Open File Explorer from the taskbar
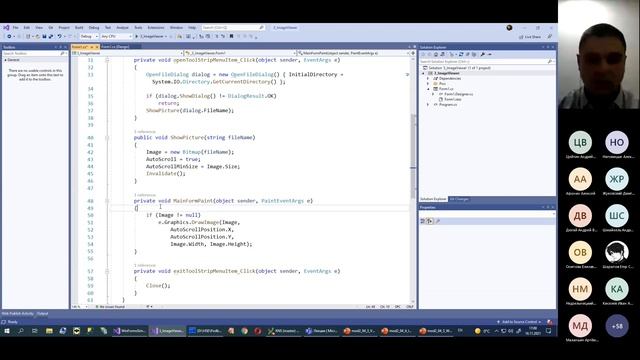This screenshot has height=360, width=640. click(49, 331)
